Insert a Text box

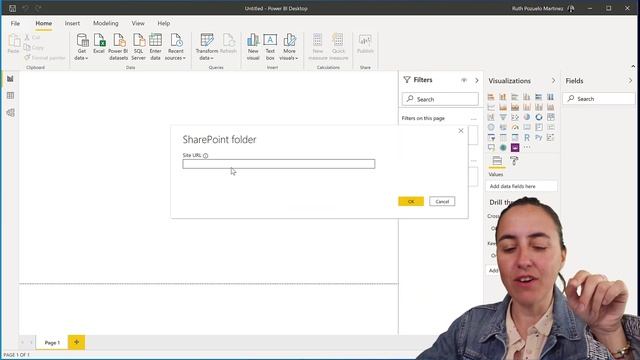click(x=270, y=47)
